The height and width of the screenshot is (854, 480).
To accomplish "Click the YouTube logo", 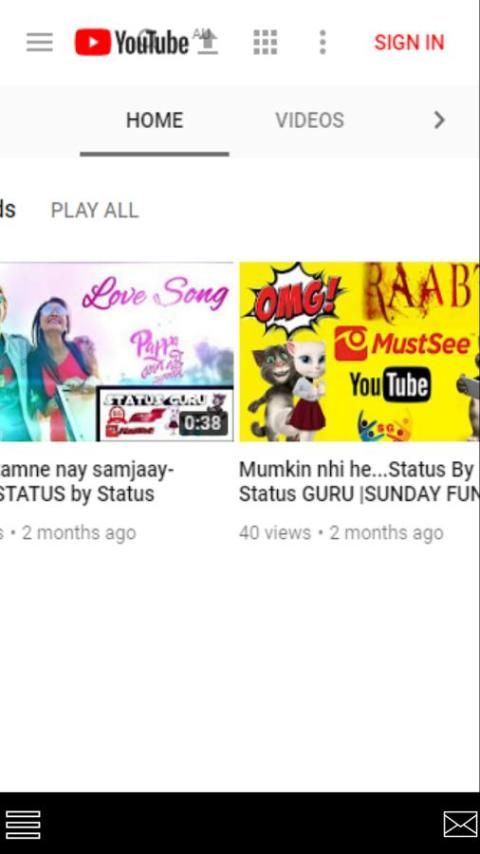I will tap(131, 42).
